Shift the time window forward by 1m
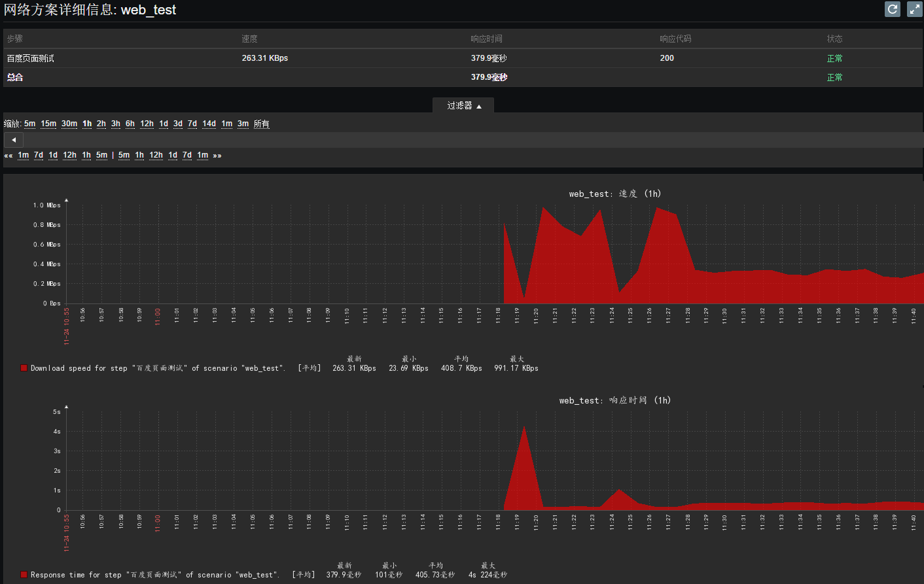 (203, 155)
